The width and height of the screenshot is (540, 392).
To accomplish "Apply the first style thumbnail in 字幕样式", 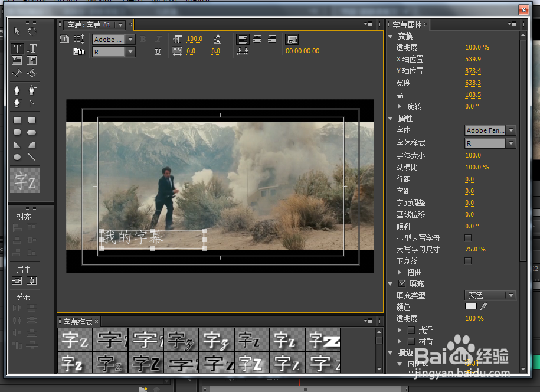I will click(75, 339).
